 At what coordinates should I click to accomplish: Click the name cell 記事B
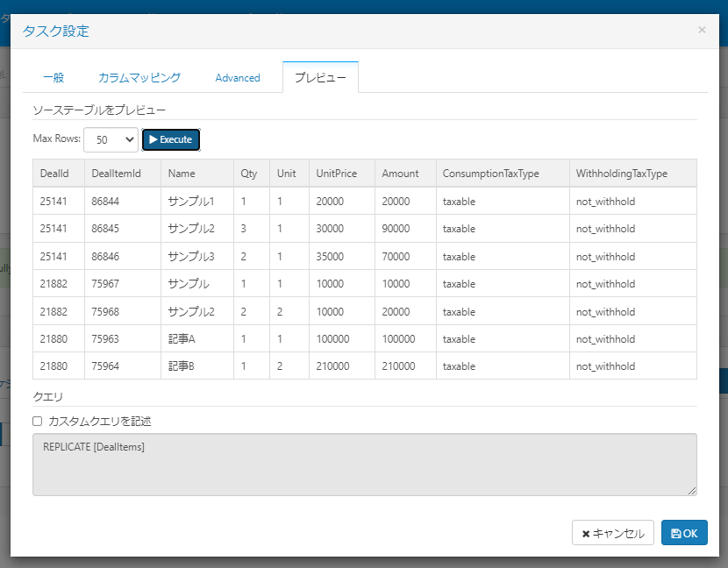coord(197,366)
